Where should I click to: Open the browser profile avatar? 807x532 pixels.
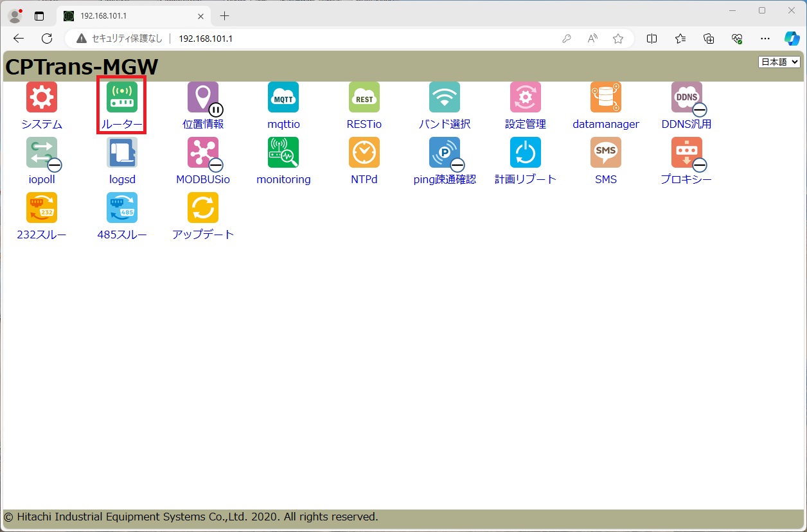15,16
